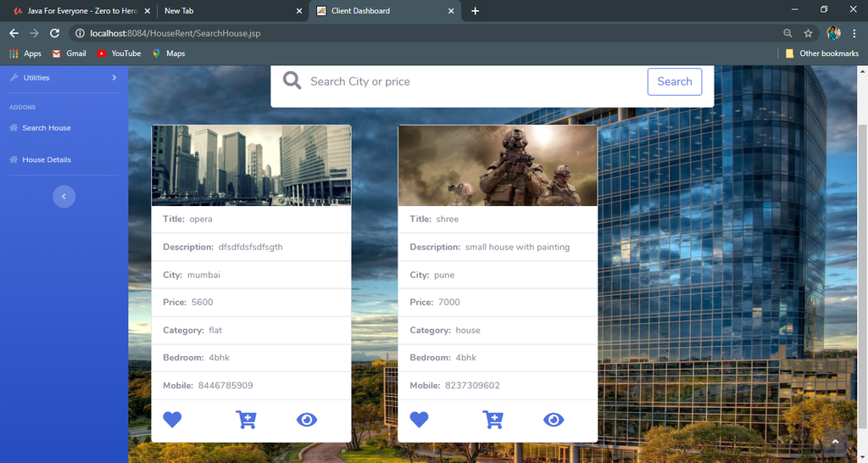Add the opera house to cart

[246, 419]
